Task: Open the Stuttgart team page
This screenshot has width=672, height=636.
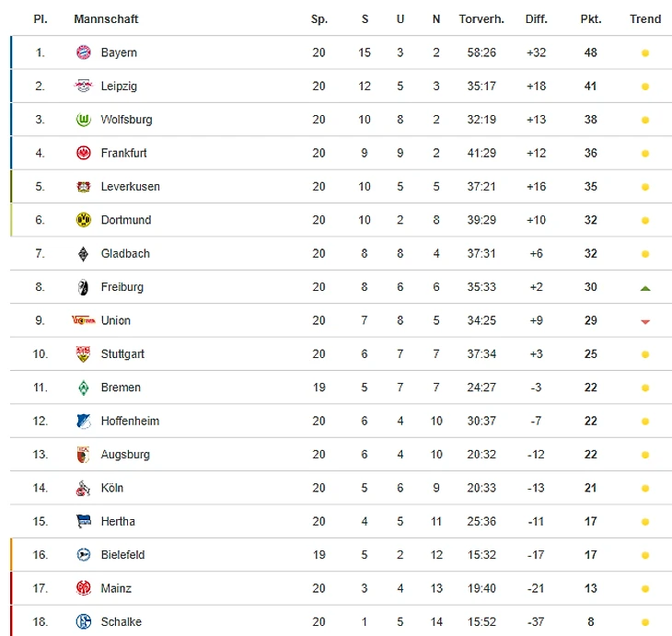Action: (x=122, y=354)
